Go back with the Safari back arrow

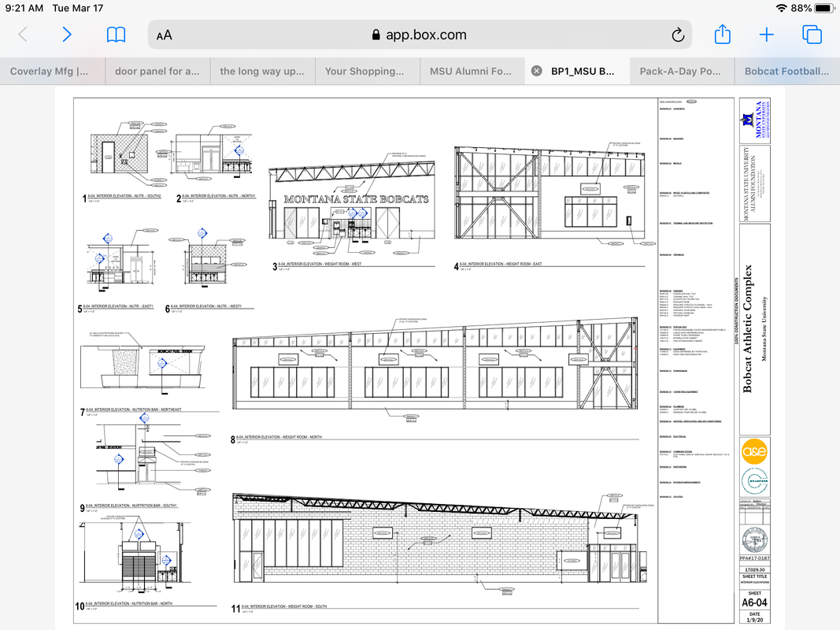tap(23, 35)
